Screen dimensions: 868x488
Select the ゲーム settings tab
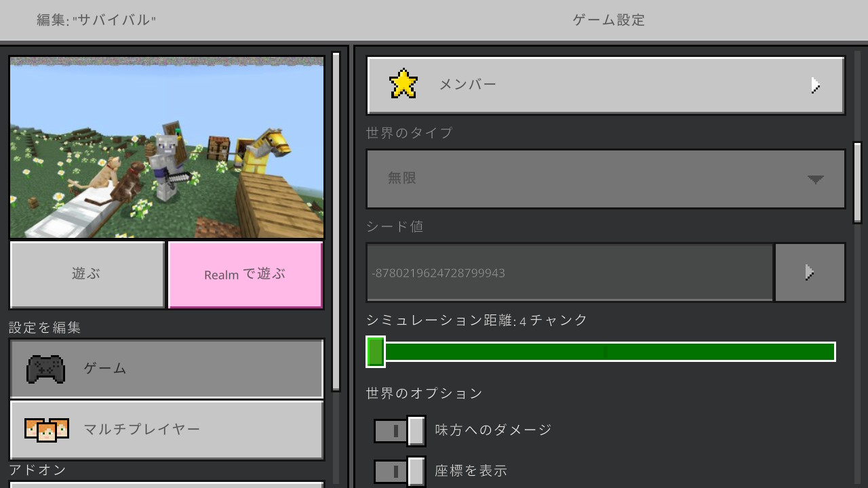[x=166, y=369]
